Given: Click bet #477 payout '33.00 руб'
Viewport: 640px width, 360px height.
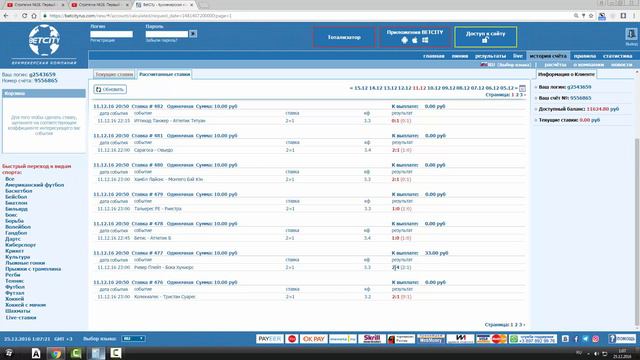Looking at the screenshot, I should (436, 253).
